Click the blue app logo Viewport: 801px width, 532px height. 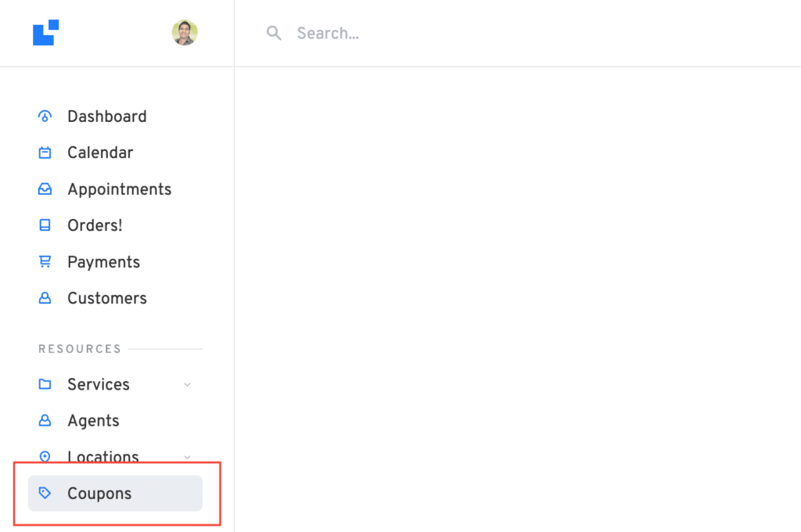coord(45,33)
